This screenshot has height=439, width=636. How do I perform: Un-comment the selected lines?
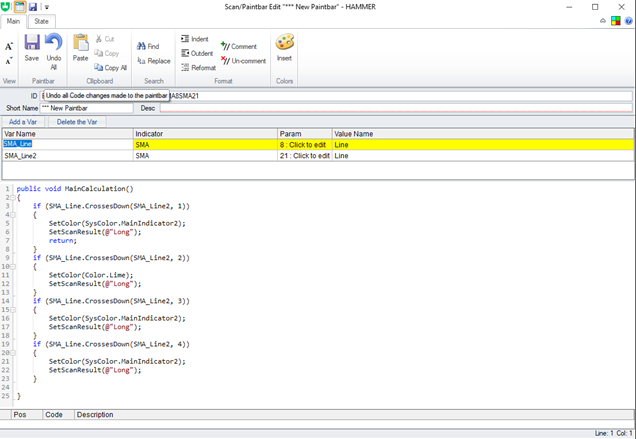243,61
